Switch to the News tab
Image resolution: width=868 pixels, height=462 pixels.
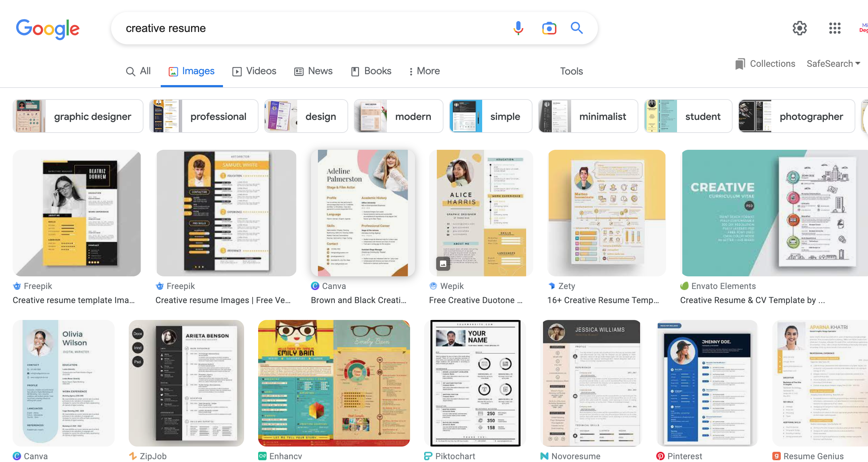coord(313,71)
